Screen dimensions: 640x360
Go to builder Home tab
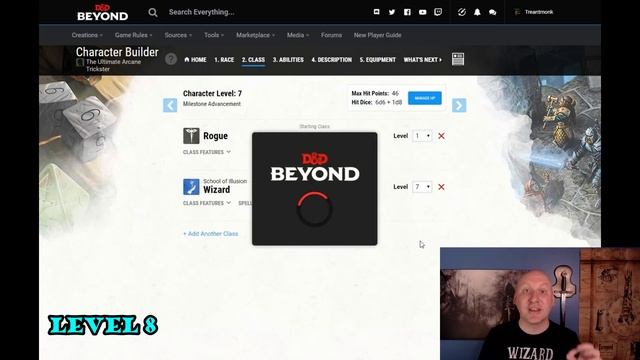pos(195,60)
